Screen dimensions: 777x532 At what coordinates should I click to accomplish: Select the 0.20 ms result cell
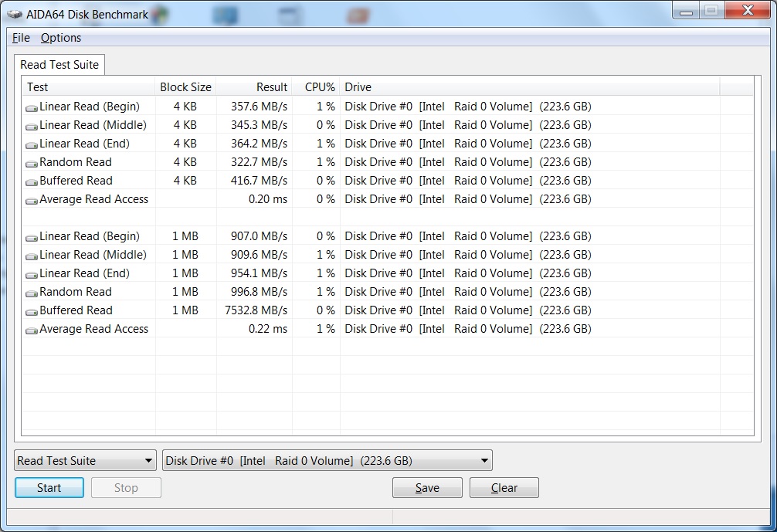point(267,199)
